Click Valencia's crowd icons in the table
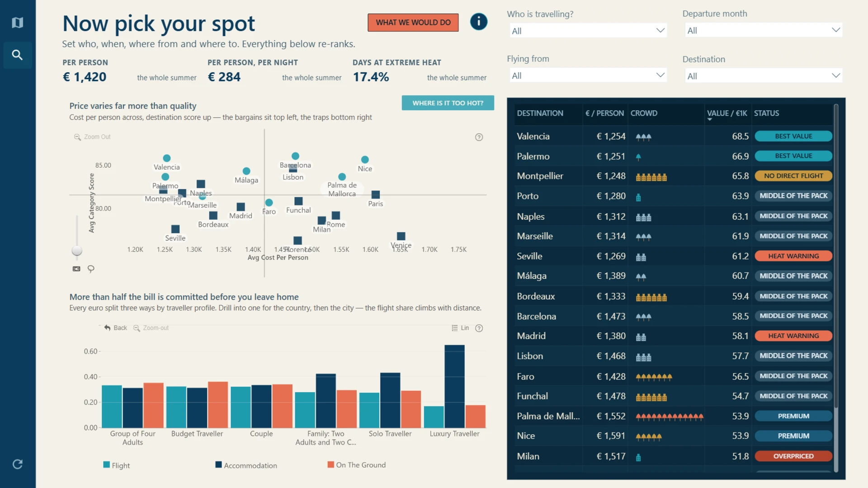This screenshot has height=488, width=868. pyautogui.click(x=643, y=137)
